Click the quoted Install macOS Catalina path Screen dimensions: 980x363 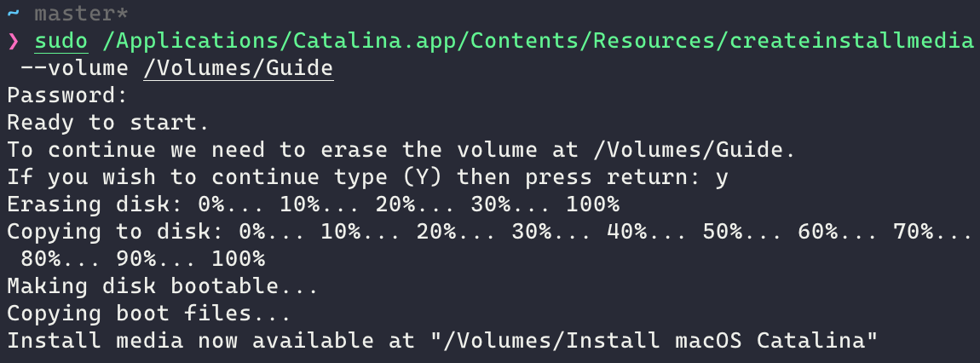pos(653,341)
